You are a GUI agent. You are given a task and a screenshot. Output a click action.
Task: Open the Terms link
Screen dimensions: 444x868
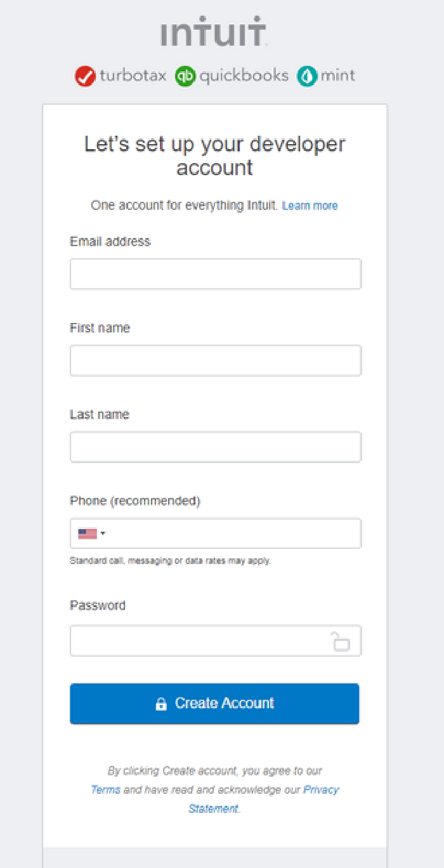pyautogui.click(x=105, y=790)
